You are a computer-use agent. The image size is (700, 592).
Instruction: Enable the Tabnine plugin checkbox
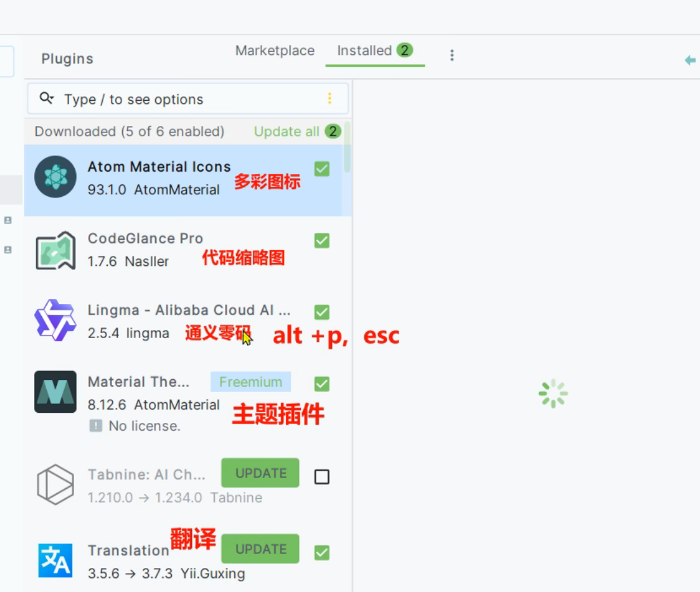click(x=321, y=477)
